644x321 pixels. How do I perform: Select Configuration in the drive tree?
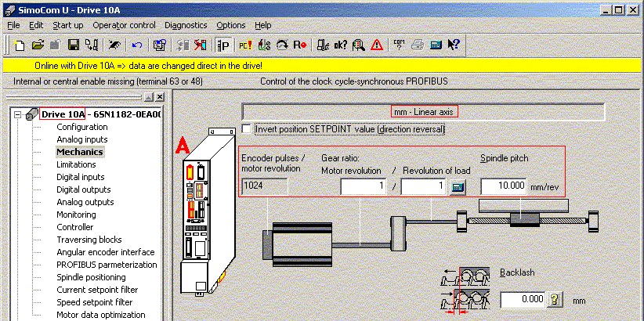[82, 127]
